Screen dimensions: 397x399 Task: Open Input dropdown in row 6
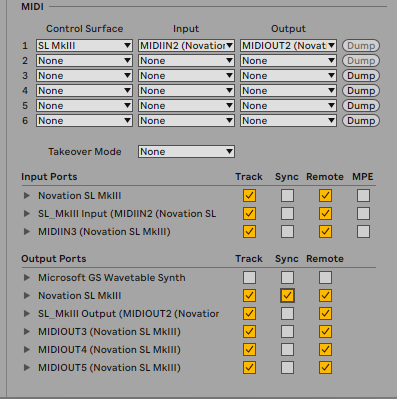coord(186,121)
